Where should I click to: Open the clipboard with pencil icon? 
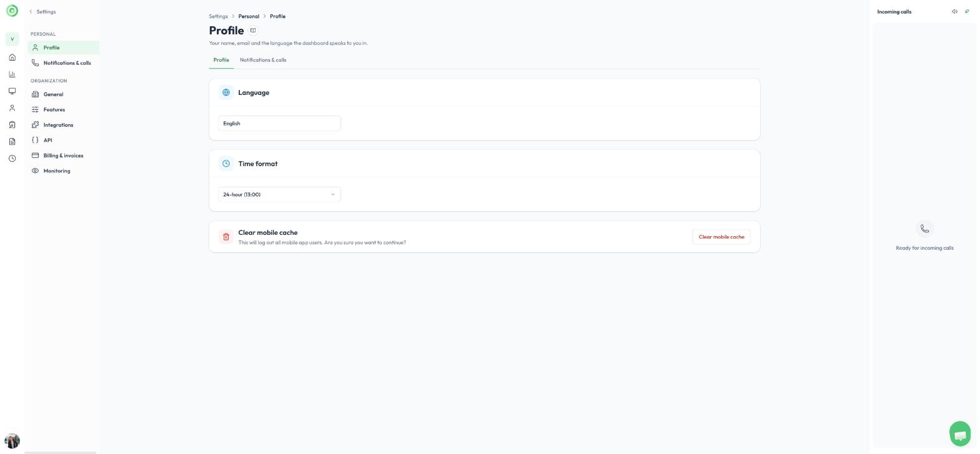pyautogui.click(x=12, y=125)
